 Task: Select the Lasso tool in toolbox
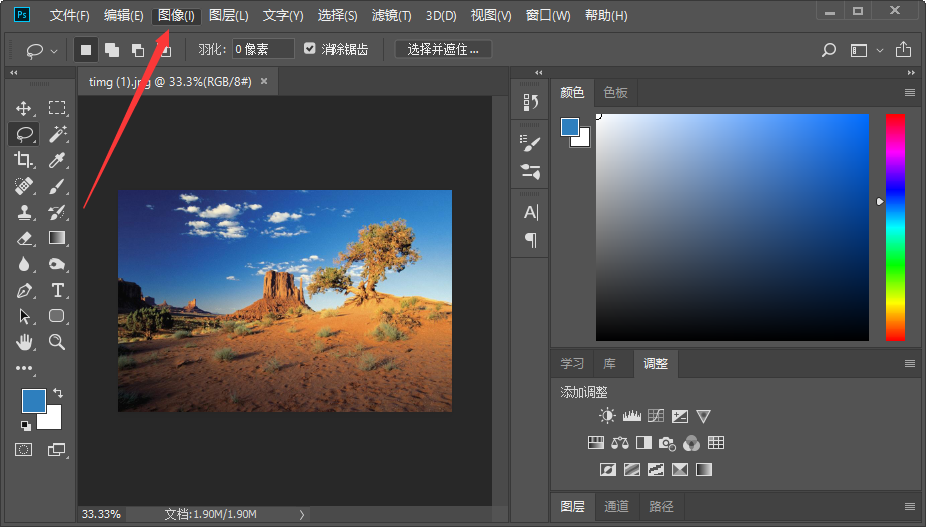coord(24,134)
